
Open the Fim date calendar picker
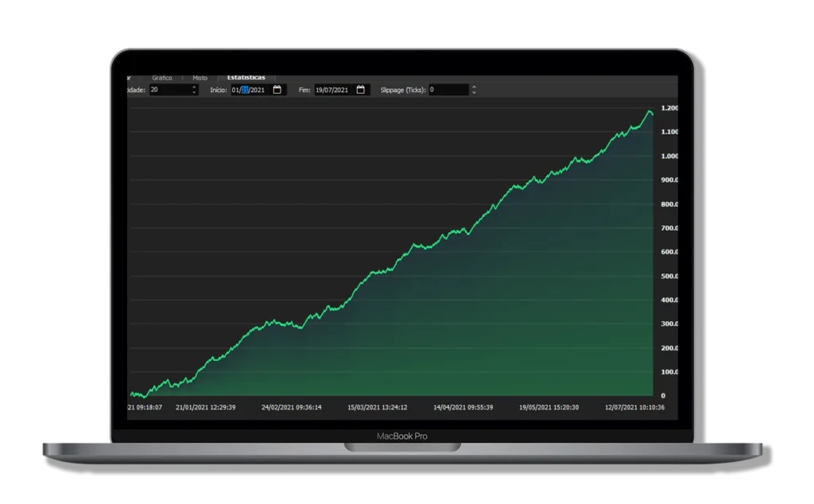[361, 90]
